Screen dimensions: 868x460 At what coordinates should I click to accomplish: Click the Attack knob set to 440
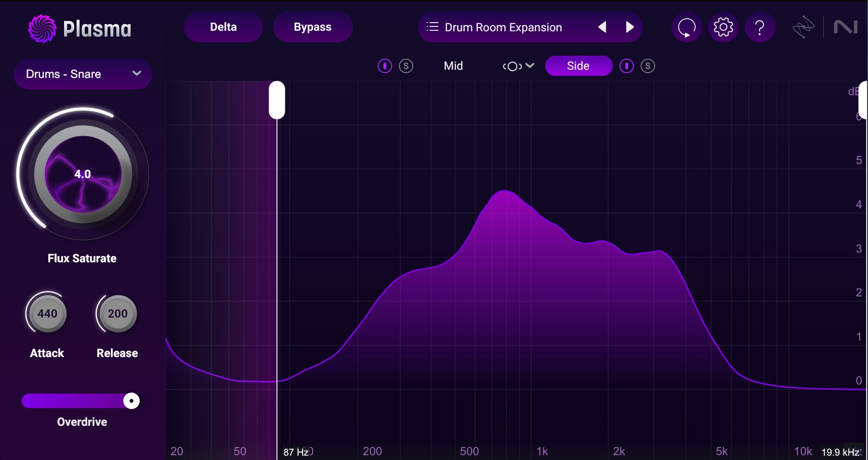click(x=47, y=313)
